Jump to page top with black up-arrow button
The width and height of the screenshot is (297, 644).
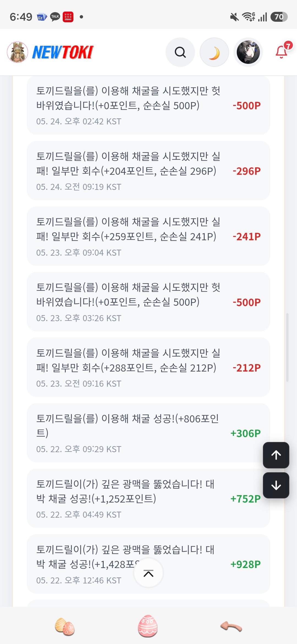pos(276,455)
